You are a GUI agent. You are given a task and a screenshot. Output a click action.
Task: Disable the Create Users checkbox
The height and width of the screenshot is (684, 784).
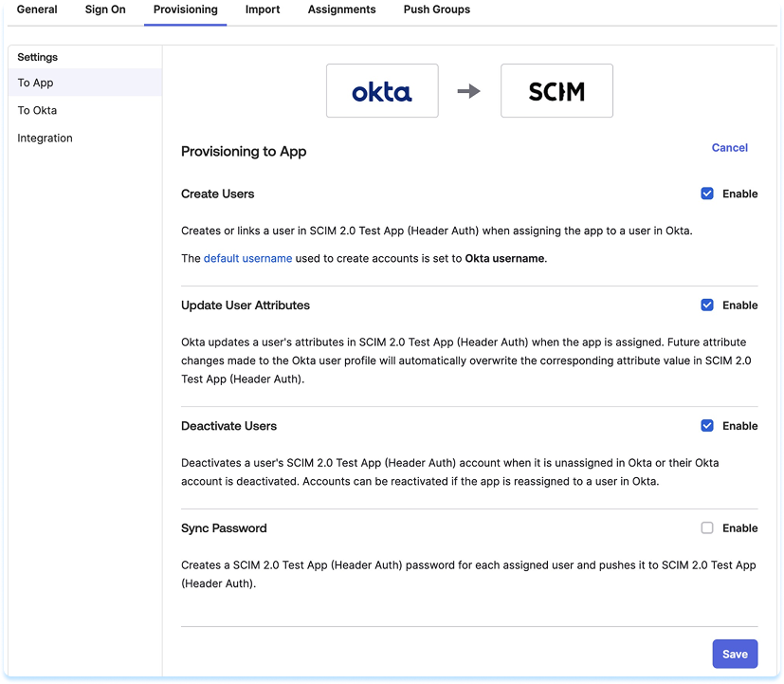[707, 194]
